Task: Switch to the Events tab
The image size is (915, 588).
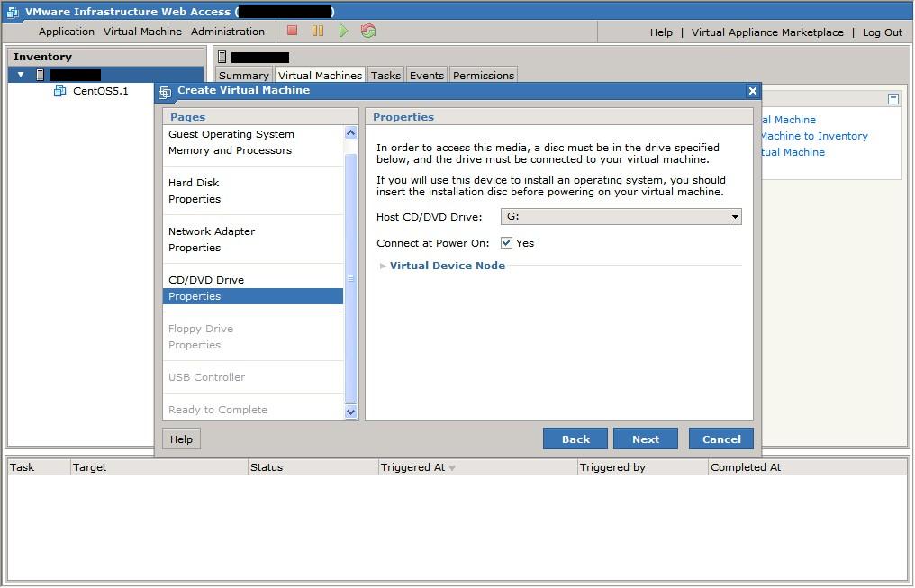Action: point(427,76)
